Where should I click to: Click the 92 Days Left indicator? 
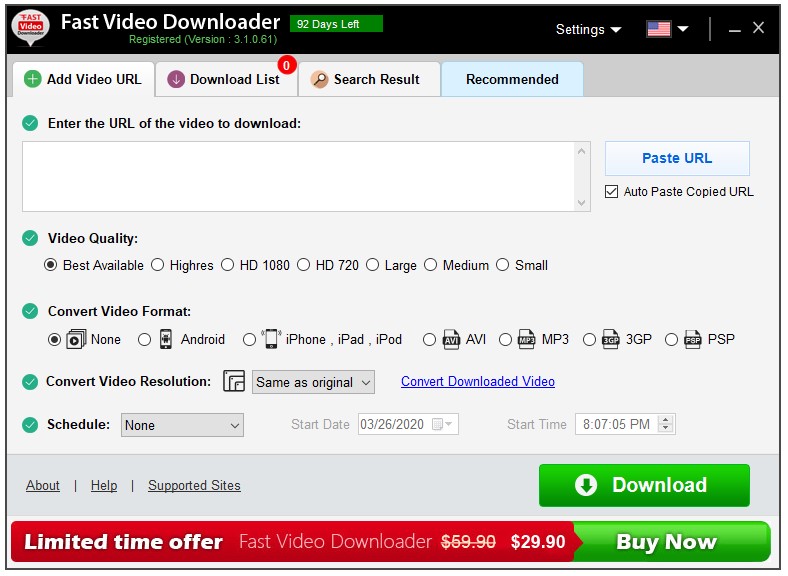(336, 24)
